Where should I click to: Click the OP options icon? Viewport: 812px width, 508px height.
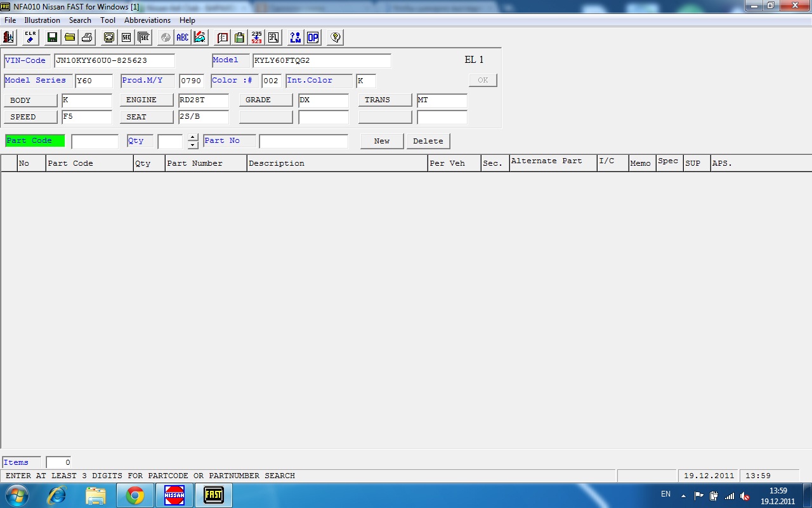313,37
